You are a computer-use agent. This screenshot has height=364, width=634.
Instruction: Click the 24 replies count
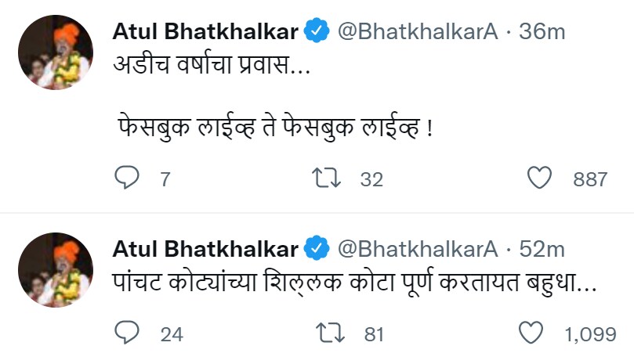tap(172, 334)
